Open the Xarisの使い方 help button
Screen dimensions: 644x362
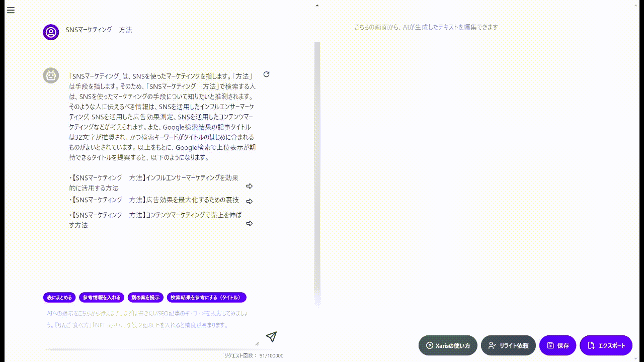coord(448,345)
